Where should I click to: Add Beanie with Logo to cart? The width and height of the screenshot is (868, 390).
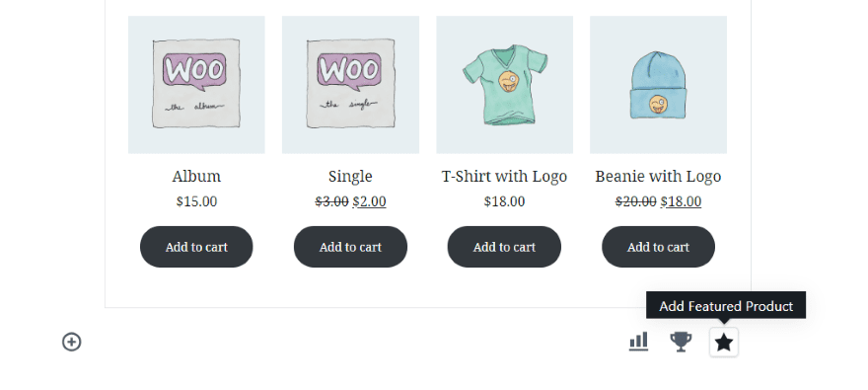[658, 247]
